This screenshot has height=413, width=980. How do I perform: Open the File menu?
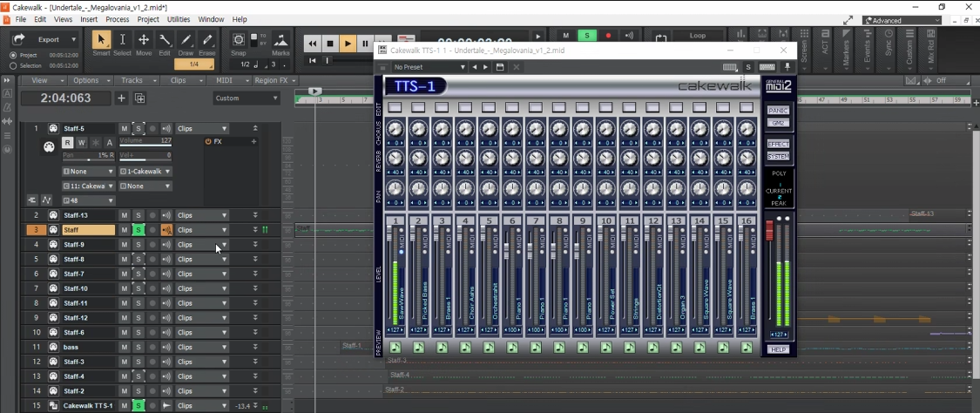[21, 19]
